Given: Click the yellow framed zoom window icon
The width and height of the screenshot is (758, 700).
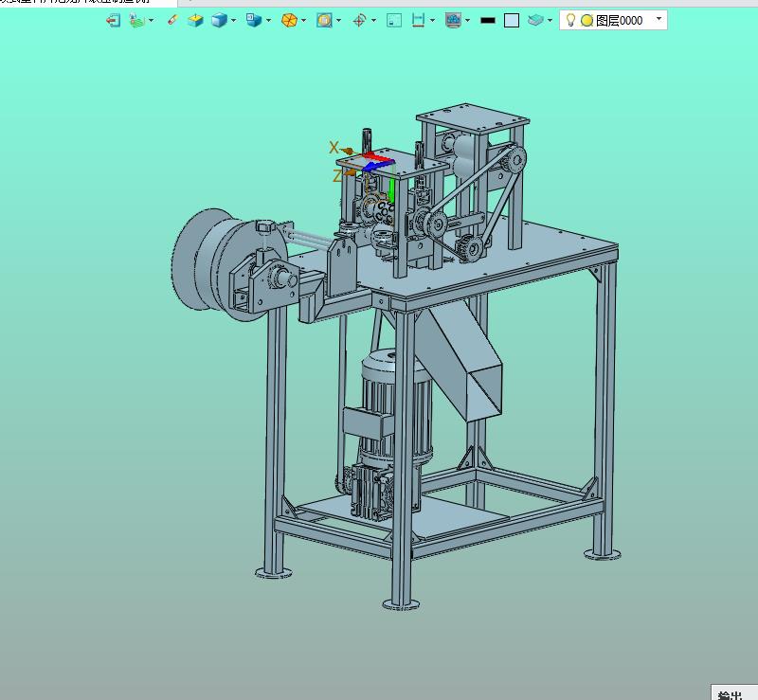Looking at the screenshot, I should 324,20.
